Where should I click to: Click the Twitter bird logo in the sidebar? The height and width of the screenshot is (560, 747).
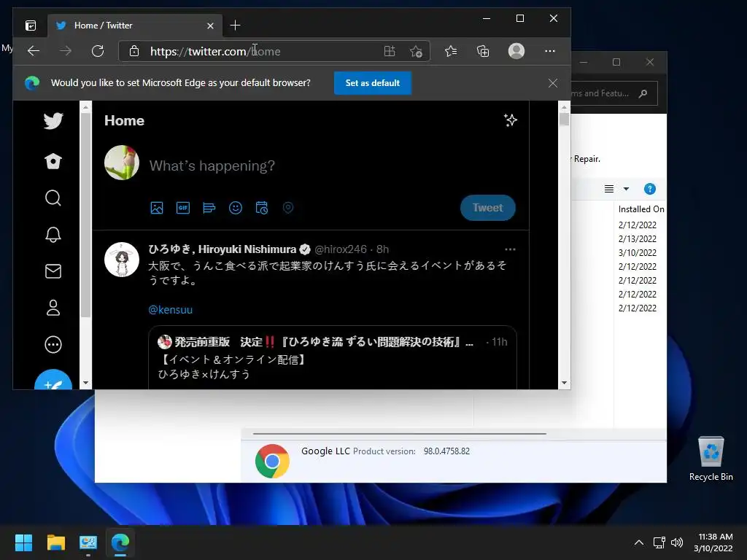[53, 121]
